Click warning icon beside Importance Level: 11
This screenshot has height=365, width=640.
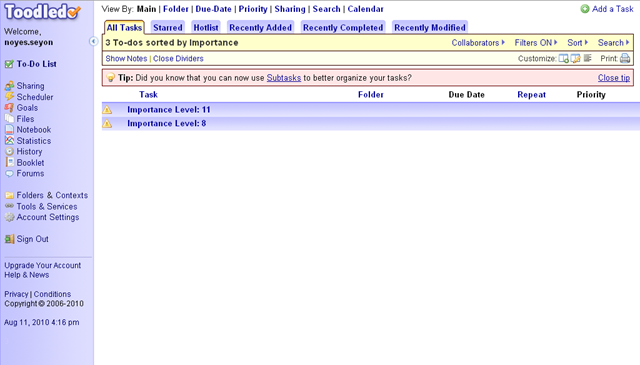click(x=107, y=109)
